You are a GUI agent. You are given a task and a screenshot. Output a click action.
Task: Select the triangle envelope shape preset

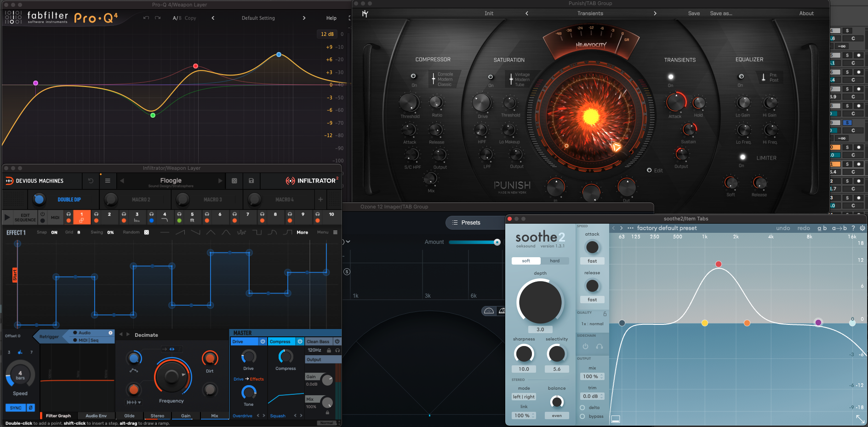[x=211, y=232]
